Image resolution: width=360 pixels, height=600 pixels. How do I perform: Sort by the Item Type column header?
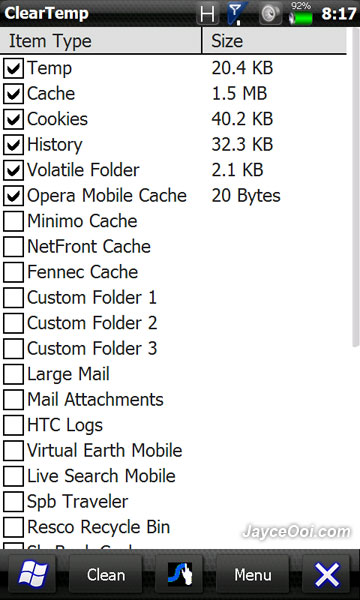pyautogui.click(x=101, y=41)
